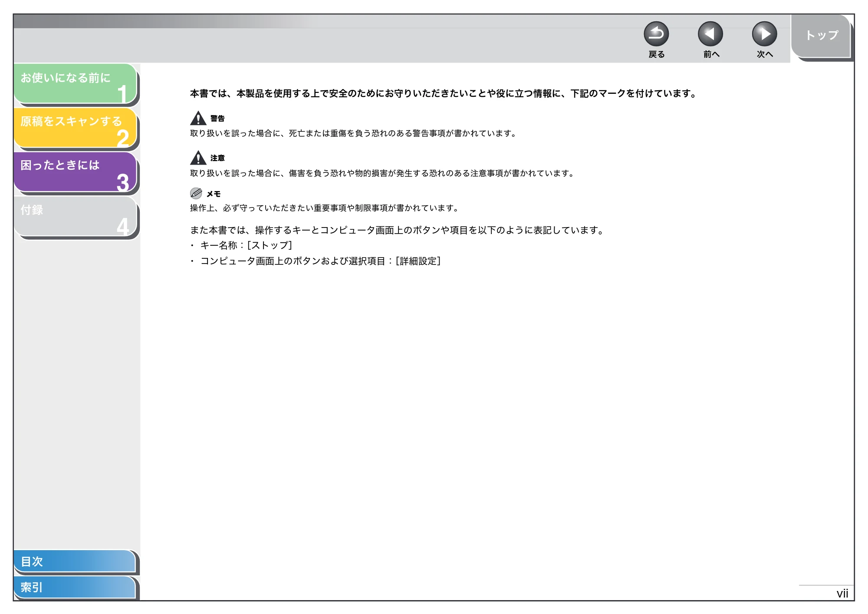Click the 前へ text label

point(711,54)
